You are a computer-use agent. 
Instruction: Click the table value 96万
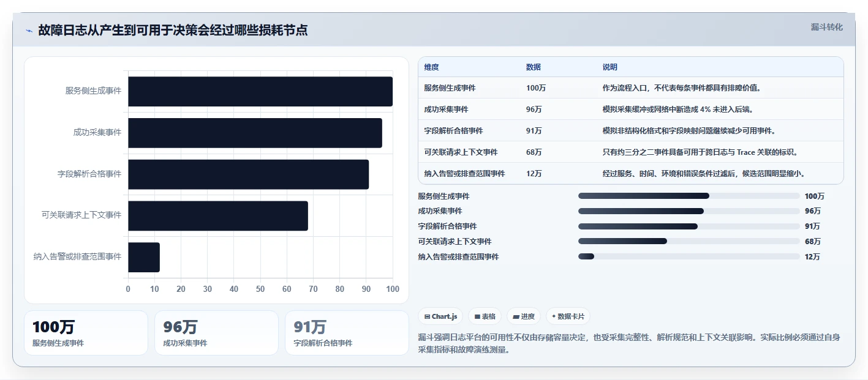534,110
